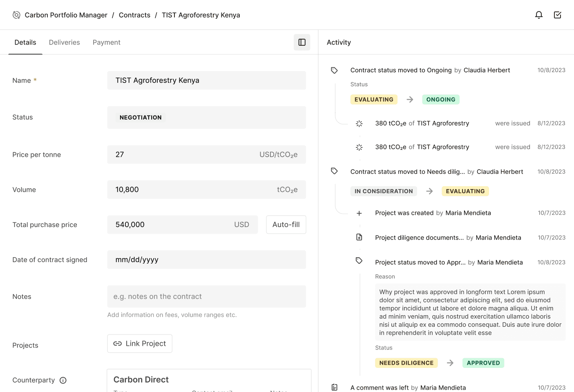This screenshot has width=574, height=392.
Task: Toggle the side panel layout icon
Action: (x=302, y=42)
